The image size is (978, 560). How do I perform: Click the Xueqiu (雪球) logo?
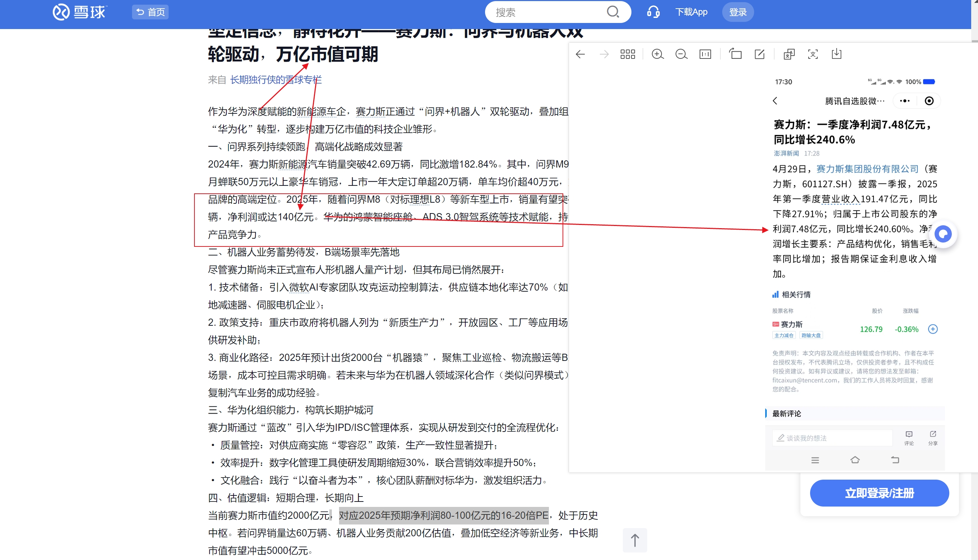pyautogui.click(x=80, y=12)
